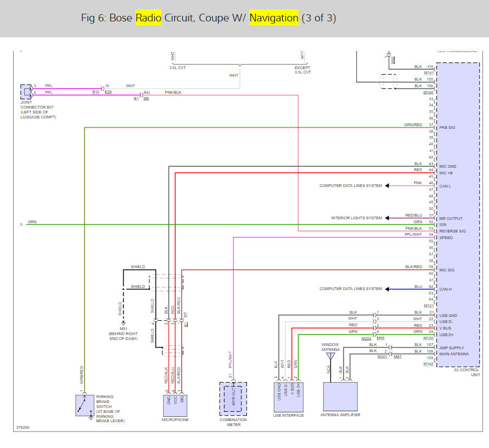The width and height of the screenshot is (489, 448).
Task: Click the M61 ground symbol
Action: click(x=123, y=324)
